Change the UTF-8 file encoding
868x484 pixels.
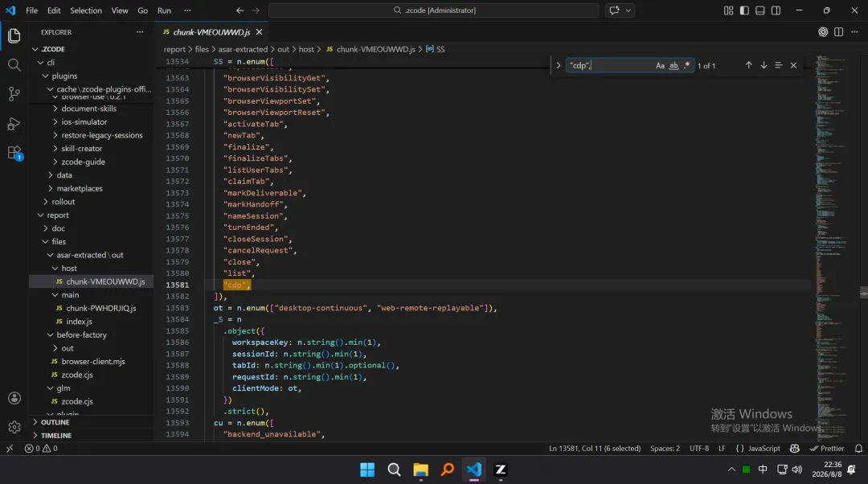click(698, 449)
